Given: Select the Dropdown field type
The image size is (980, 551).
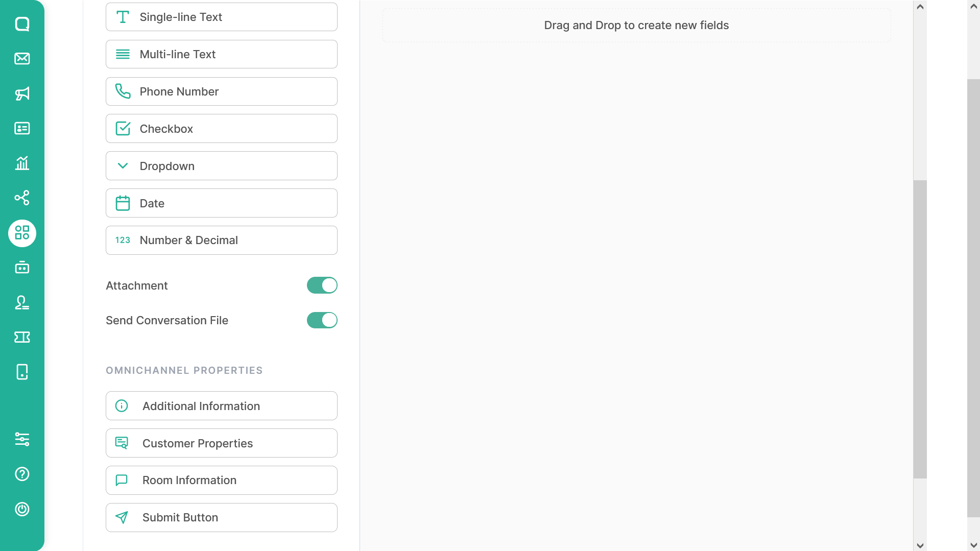Looking at the screenshot, I should click(222, 166).
